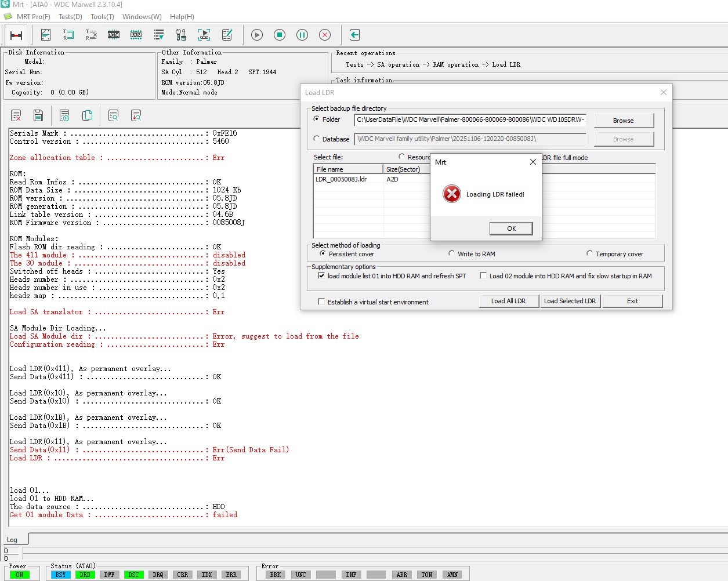Open the Tests(D) menu
This screenshot has width=728, height=581.
pos(70,17)
